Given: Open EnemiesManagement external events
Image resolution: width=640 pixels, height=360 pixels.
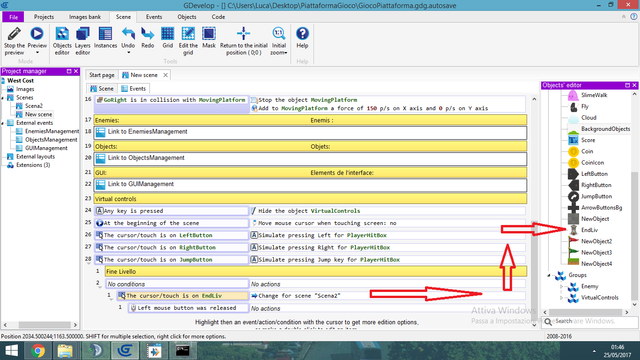Looking at the screenshot, I should point(52,131).
